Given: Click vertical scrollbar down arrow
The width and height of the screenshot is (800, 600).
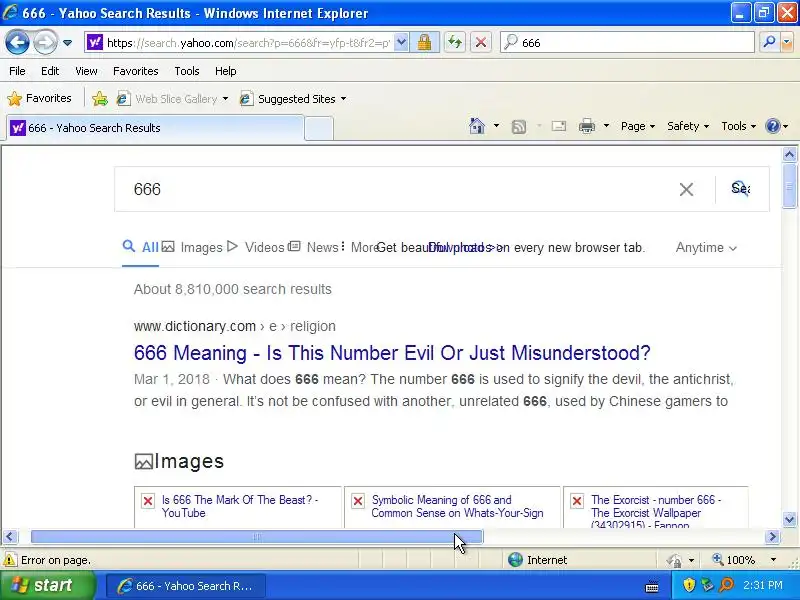Looking at the screenshot, I should click(x=789, y=520).
